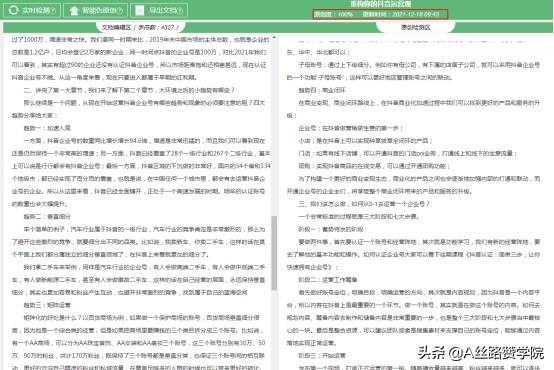Click the line starting 三、我们该怎么做
This screenshot has width=554, height=370.
pos(364,204)
